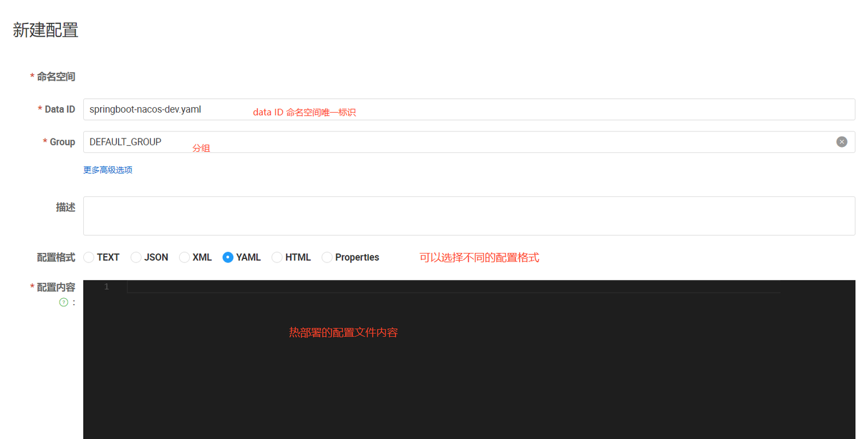This screenshot has width=868, height=439.
Task: Click the 配置格式 format label
Action: [x=55, y=257]
